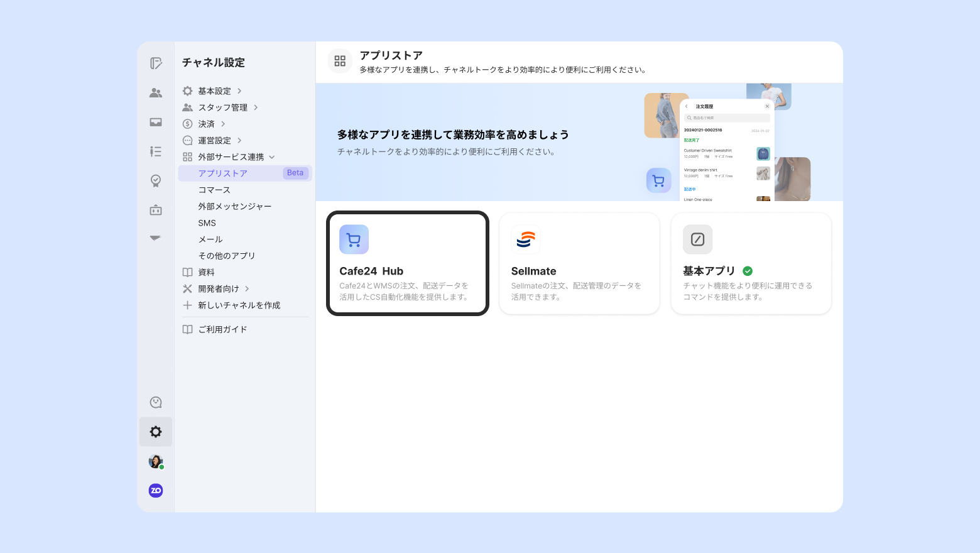Open 運営設定 settings
Image resolution: width=980 pixels, height=553 pixels.
[x=215, y=140]
